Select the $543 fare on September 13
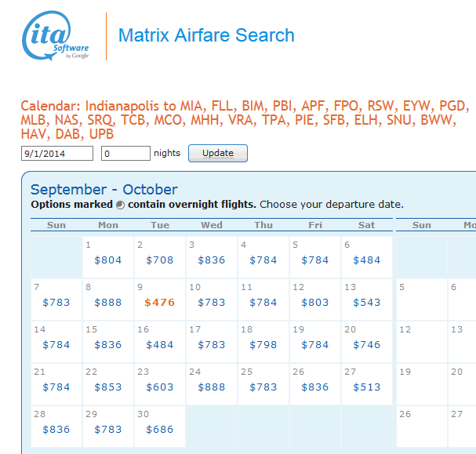This screenshot has width=476, height=454. [366, 302]
